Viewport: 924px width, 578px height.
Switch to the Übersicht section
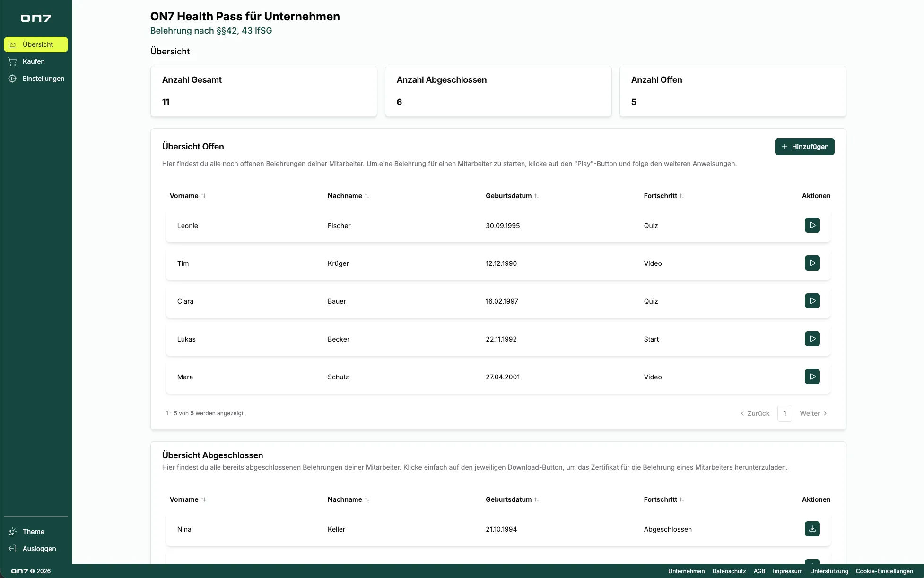(36, 44)
